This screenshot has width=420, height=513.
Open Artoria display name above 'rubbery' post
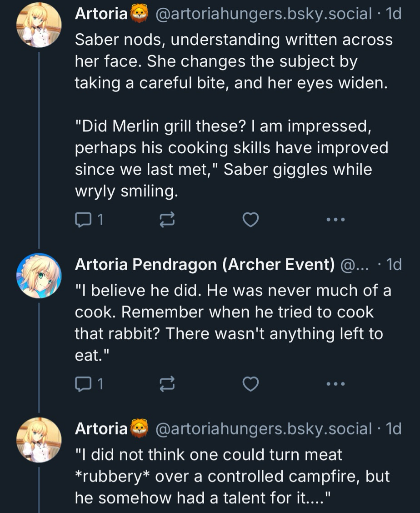pos(101,428)
